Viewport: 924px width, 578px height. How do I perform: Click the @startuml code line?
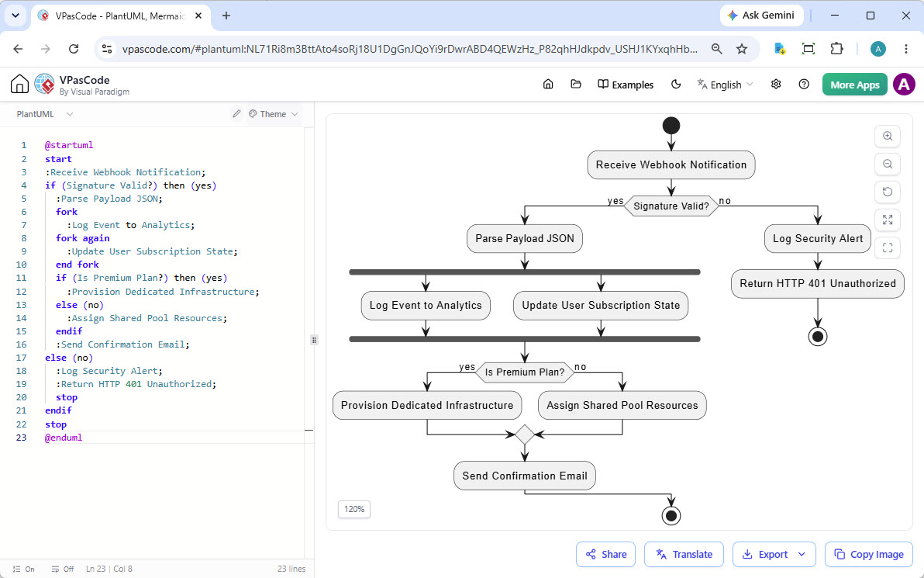click(69, 145)
